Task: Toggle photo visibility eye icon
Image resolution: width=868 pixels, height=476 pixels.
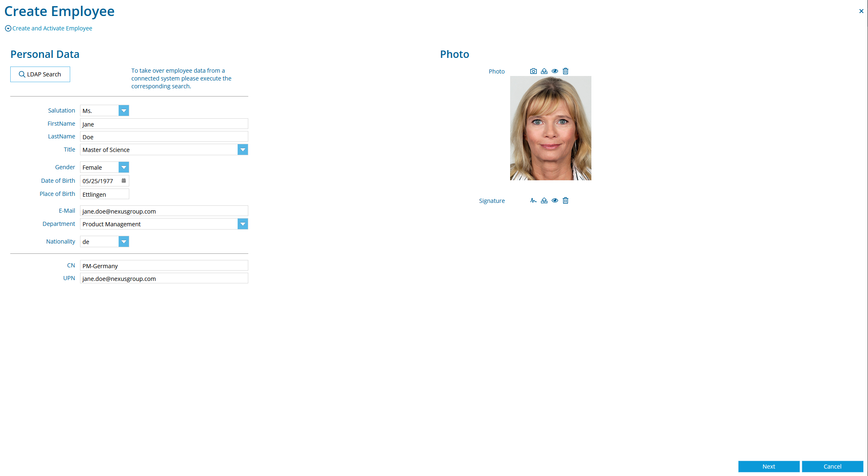Action: point(554,70)
